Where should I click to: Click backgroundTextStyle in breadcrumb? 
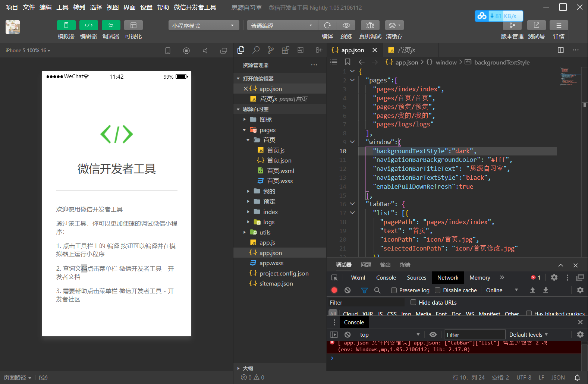pos(502,62)
